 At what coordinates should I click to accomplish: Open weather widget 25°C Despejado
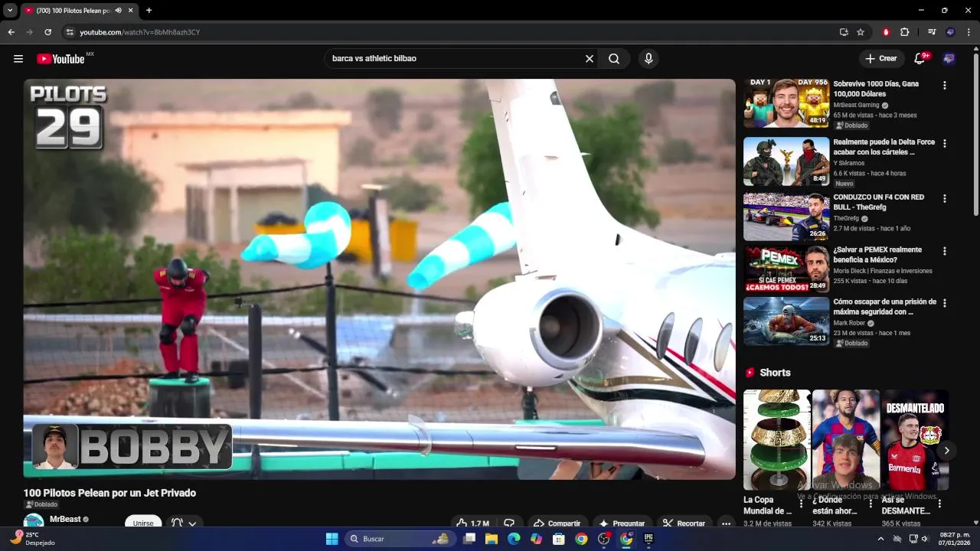32,539
